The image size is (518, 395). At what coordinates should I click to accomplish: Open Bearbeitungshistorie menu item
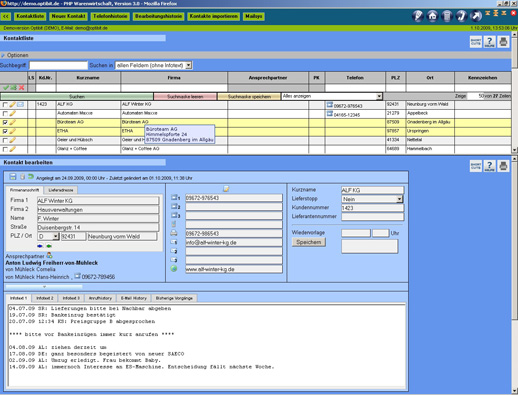[x=159, y=16]
